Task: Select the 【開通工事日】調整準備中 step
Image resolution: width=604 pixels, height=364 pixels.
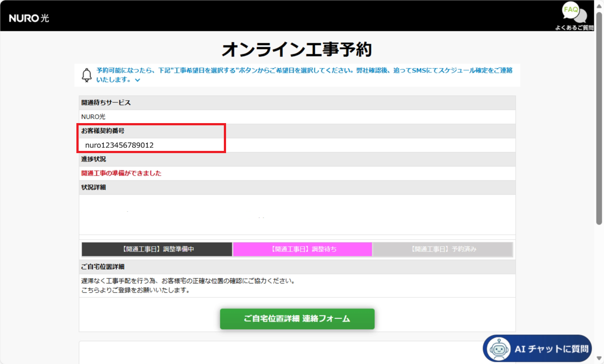Action: pyautogui.click(x=157, y=249)
